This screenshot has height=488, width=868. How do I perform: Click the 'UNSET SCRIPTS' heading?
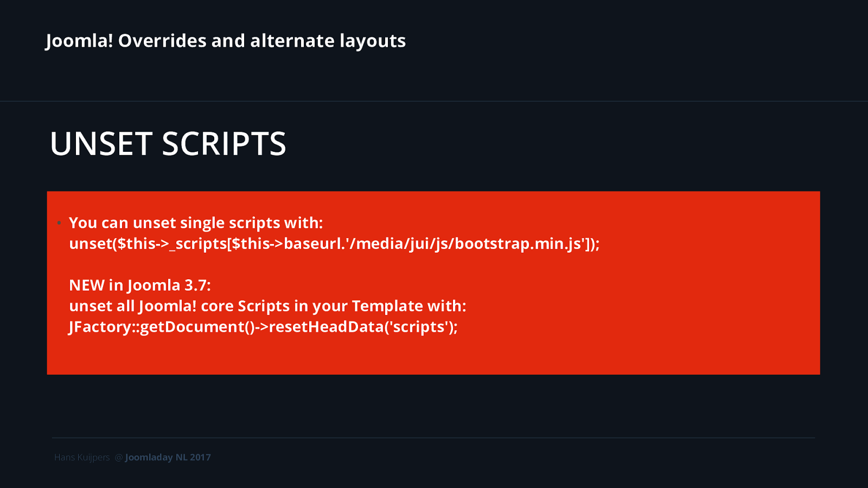click(x=168, y=144)
